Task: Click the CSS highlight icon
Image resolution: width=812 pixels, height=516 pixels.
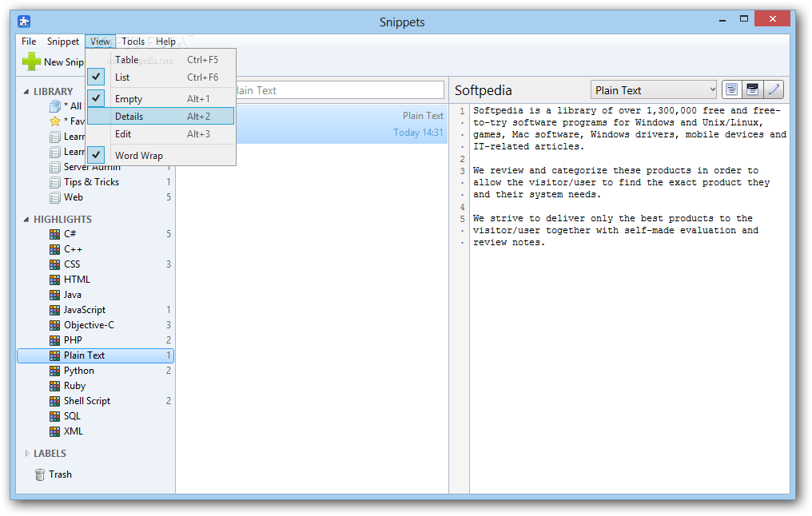Action: tap(54, 264)
